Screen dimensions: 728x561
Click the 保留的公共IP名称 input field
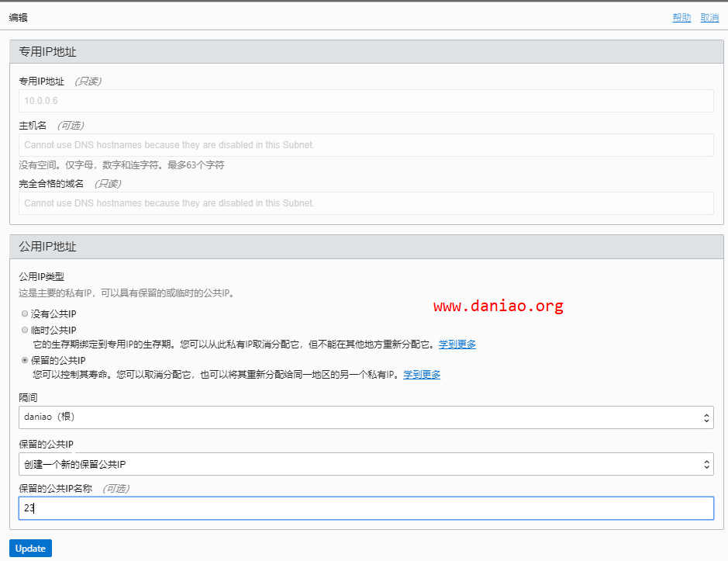(366, 508)
